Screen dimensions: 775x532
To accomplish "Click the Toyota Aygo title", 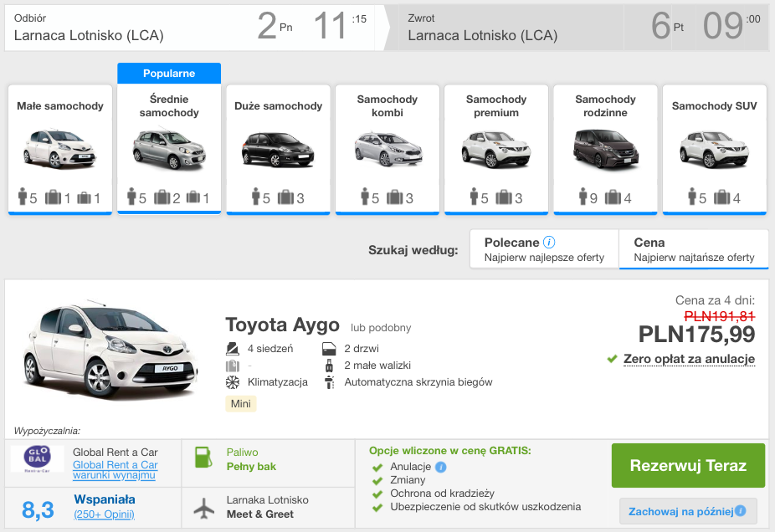I will pyautogui.click(x=282, y=325).
